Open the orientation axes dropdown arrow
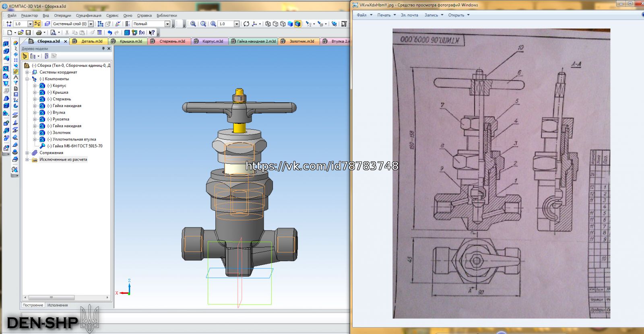Image resolution: width=644 pixels, height=334 pixels. [x=260, y=24]
